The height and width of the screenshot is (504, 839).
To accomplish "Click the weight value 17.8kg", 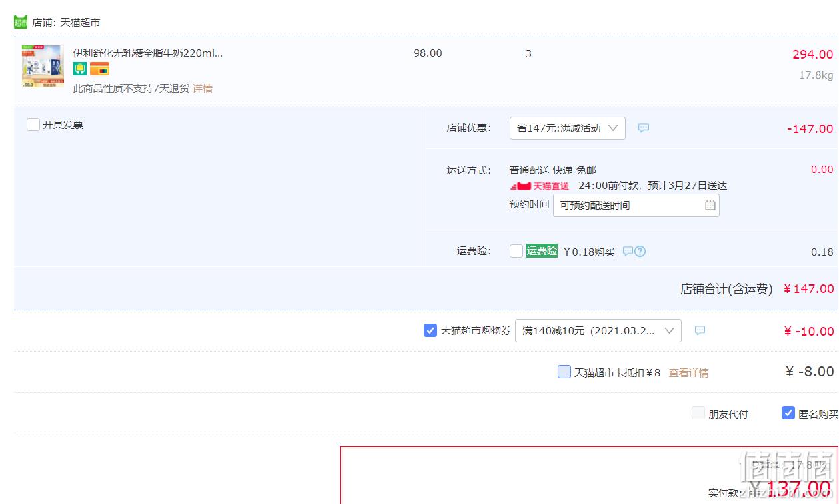I will (x=816, y=75).
